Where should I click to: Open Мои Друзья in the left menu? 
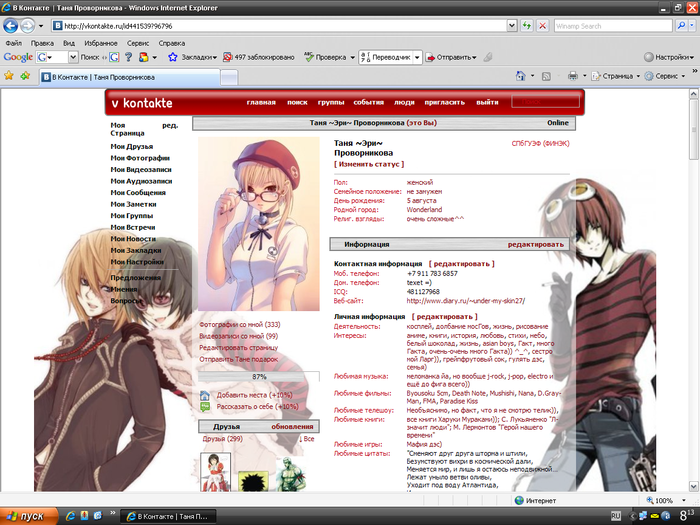coord(132,146)
